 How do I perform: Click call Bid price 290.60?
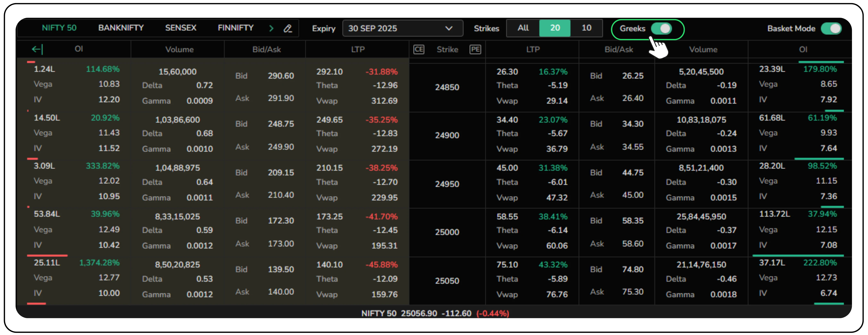pyautogui.click(x=281, y=76)
